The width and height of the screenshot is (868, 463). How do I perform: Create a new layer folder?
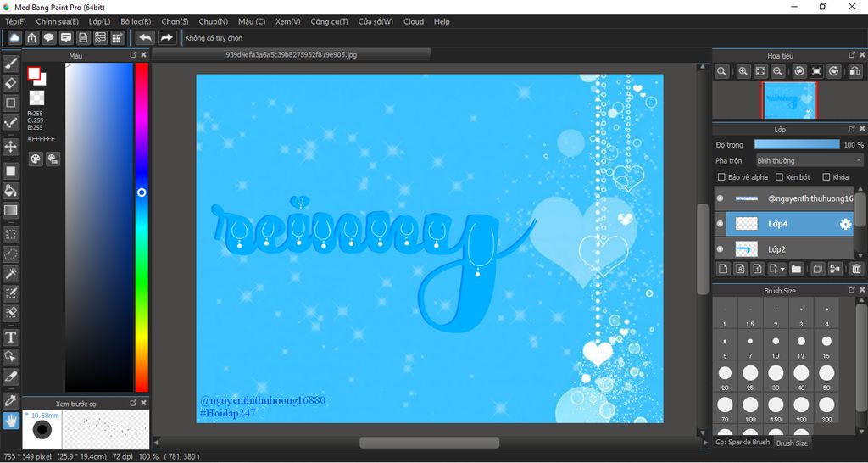click(796, 269)
